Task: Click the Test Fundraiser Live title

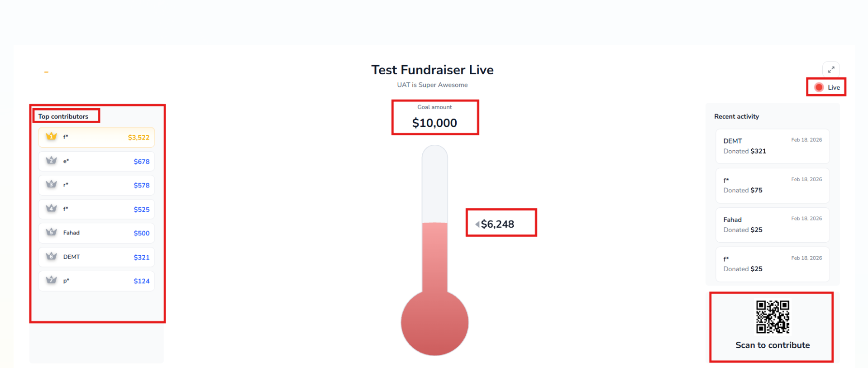Action: [x=432, y=70]
